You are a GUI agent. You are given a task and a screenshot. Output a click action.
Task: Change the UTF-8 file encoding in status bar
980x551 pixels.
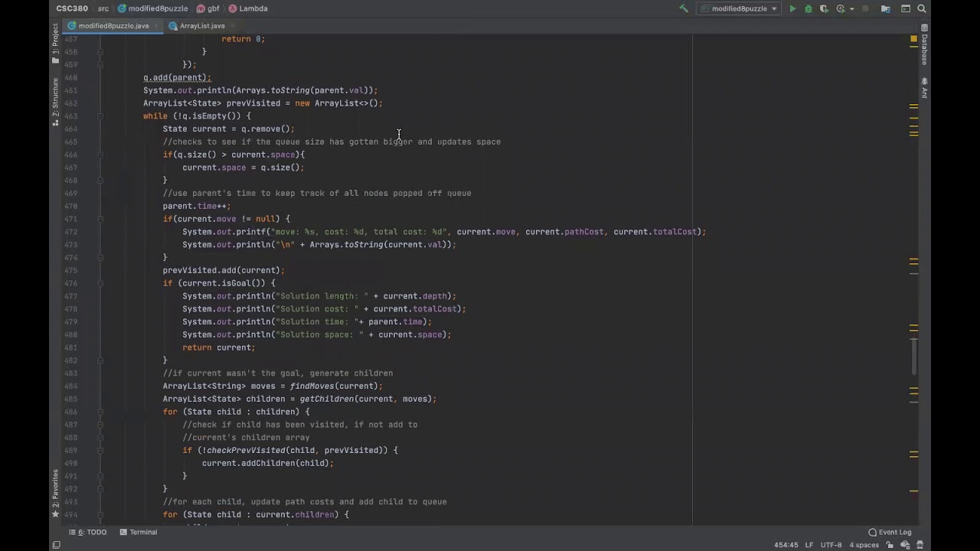pyautogui.click(x=831, y=545)
